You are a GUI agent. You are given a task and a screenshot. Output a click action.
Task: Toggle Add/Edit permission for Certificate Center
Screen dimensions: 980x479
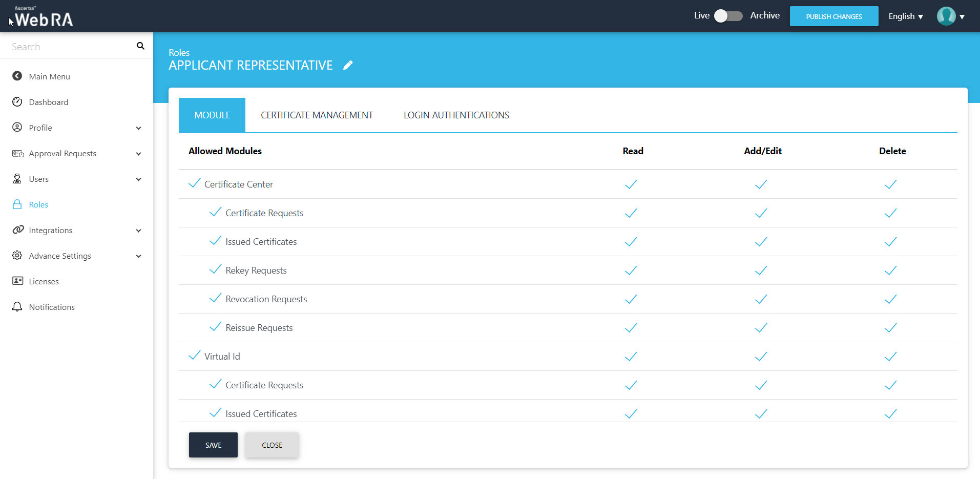[761, 184]
